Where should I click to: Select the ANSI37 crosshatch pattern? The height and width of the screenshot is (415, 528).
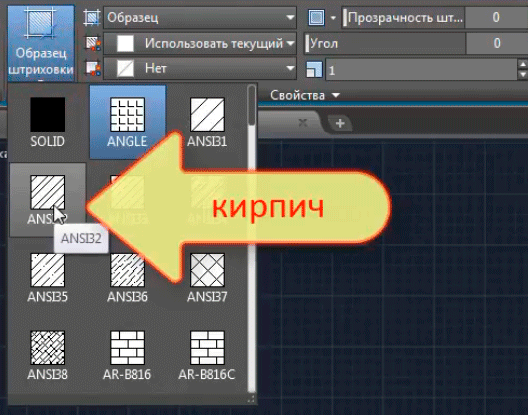click(x=207, y=278)
